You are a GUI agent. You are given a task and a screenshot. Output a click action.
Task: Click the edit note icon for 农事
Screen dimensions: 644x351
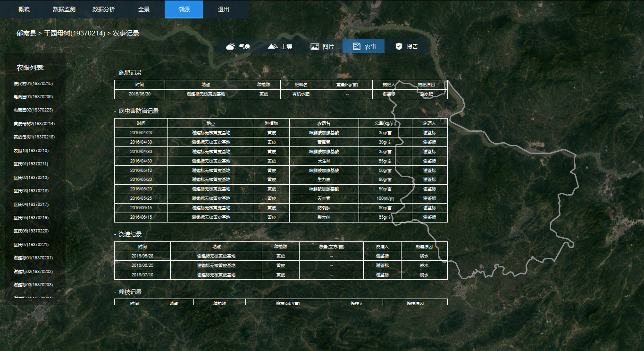coord(357,46)
